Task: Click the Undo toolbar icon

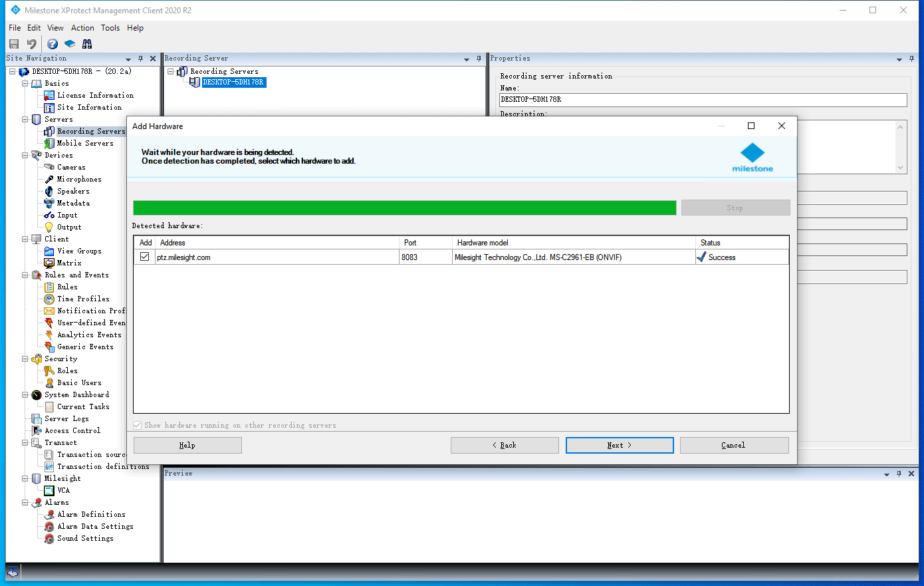Action: pyautogui.click(x=31, y=44)
